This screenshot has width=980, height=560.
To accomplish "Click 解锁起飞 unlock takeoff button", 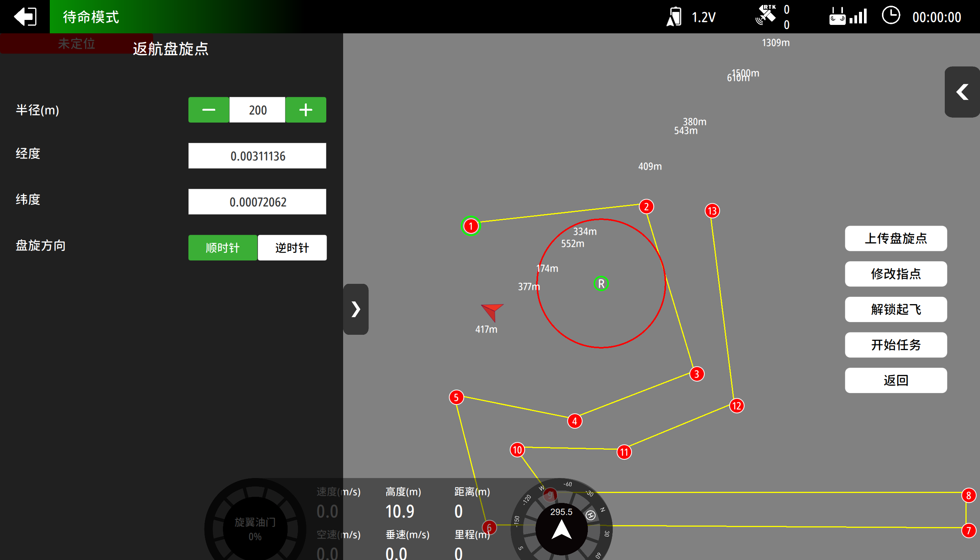I will pos(895,309).
